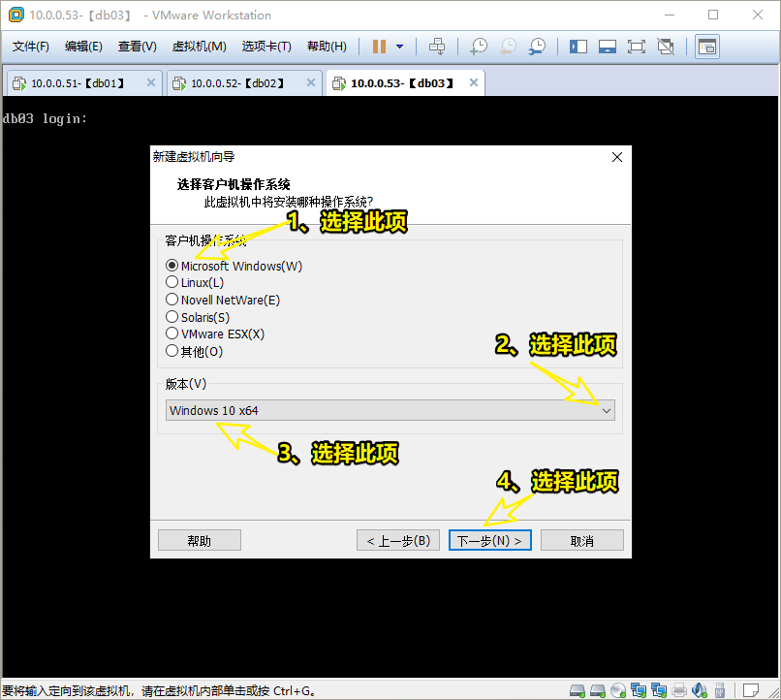
Task: Select the Linux(L) radio button
Action: (x=172, y=282)
